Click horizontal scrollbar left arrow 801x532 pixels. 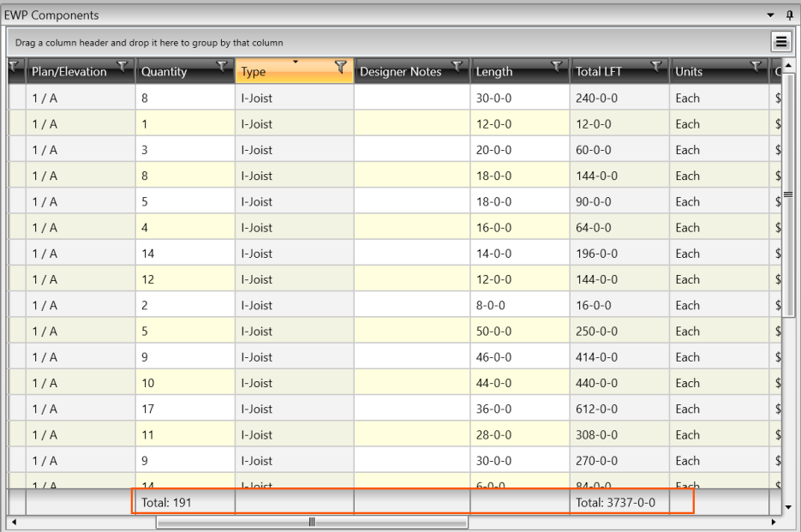(x=14, y=522)
